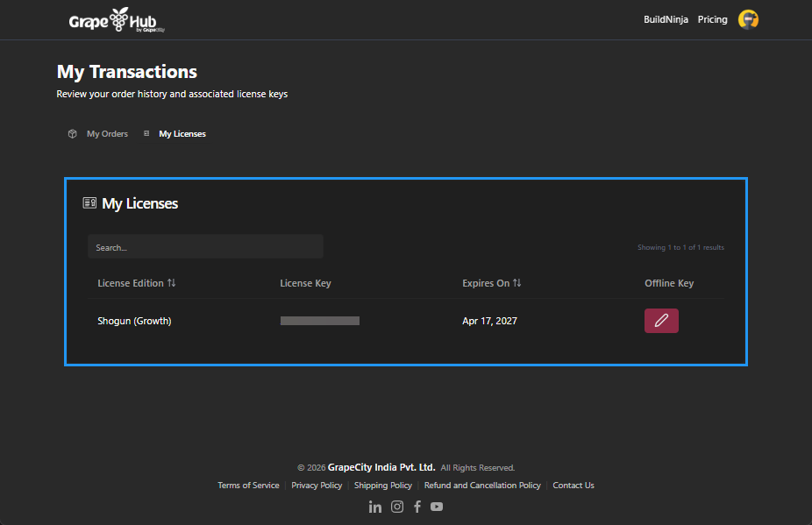
Task: Open LinkedIn via footer icon
Action: [x=375, y=507]
